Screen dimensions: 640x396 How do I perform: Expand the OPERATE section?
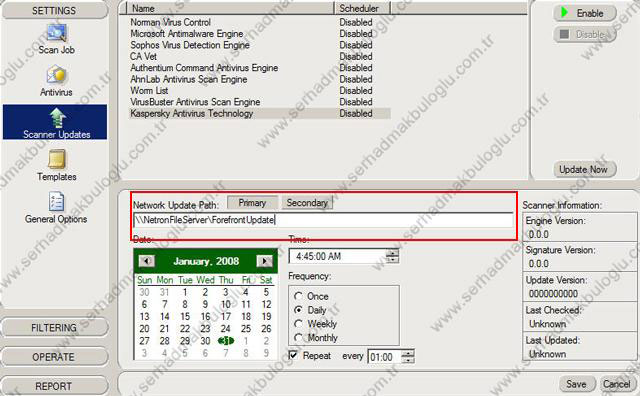[54, 357]
